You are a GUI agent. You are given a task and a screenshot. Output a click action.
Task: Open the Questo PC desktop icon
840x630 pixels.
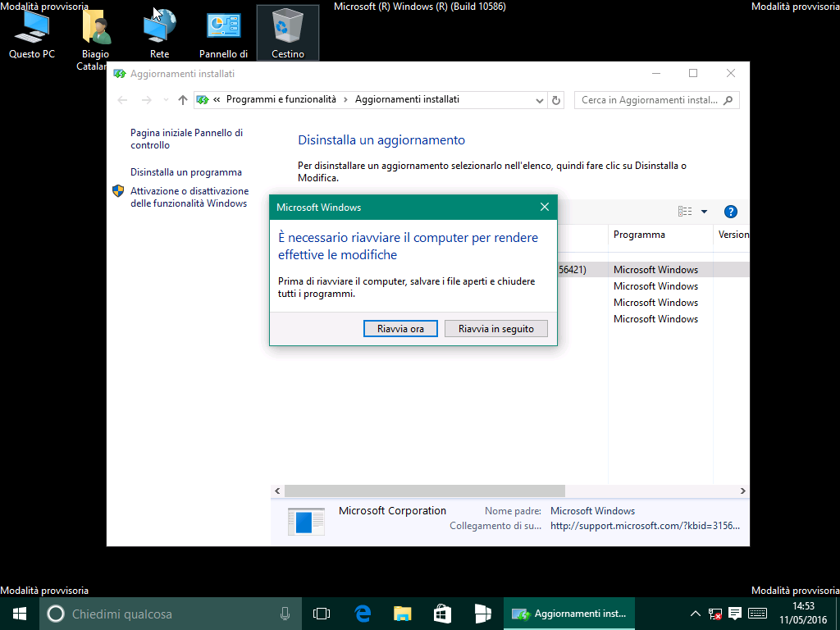tap(32, 33)
